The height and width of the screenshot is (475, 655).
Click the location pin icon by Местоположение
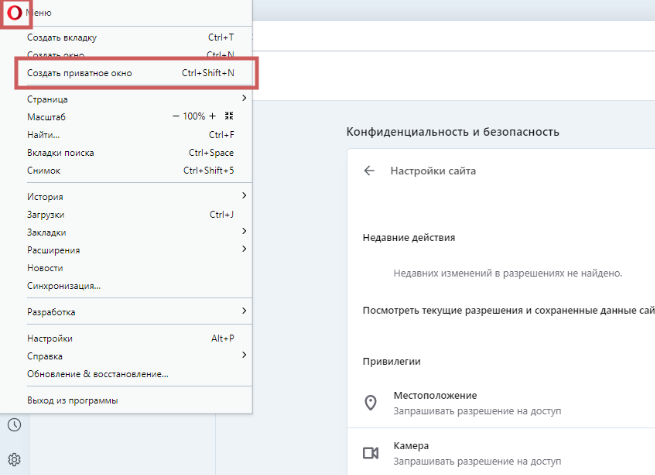click(x=370, y=403)
